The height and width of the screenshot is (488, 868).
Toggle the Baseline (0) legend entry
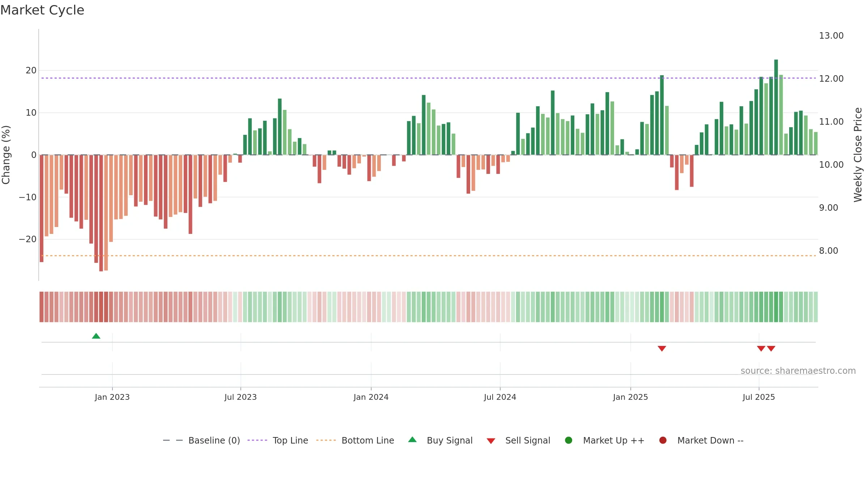pos(201,440)
